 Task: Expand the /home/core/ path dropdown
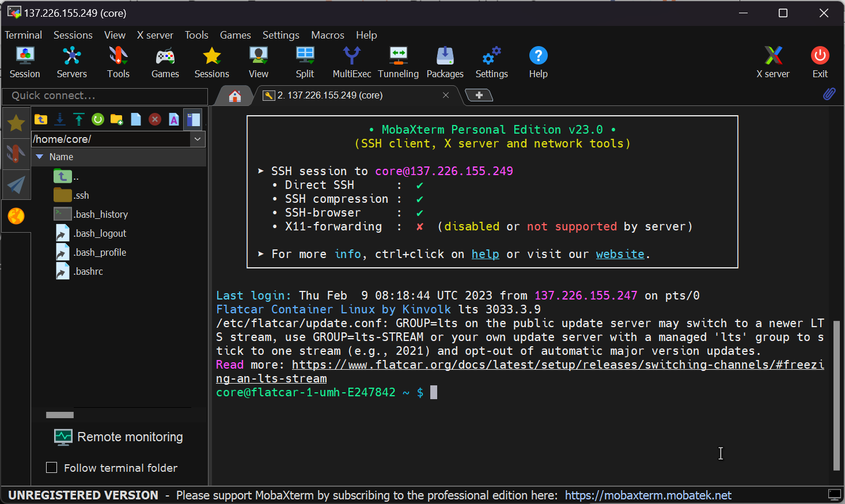[x=198, y=139]
